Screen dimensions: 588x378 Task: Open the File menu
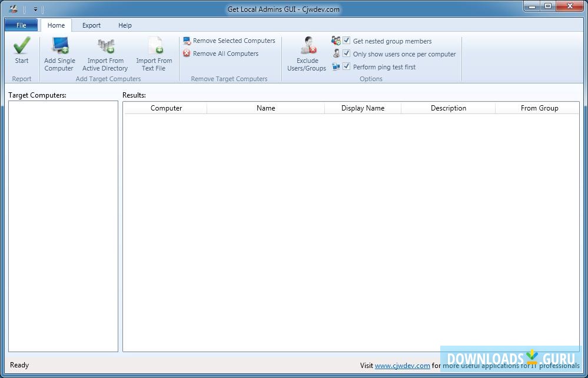(21, 25)
